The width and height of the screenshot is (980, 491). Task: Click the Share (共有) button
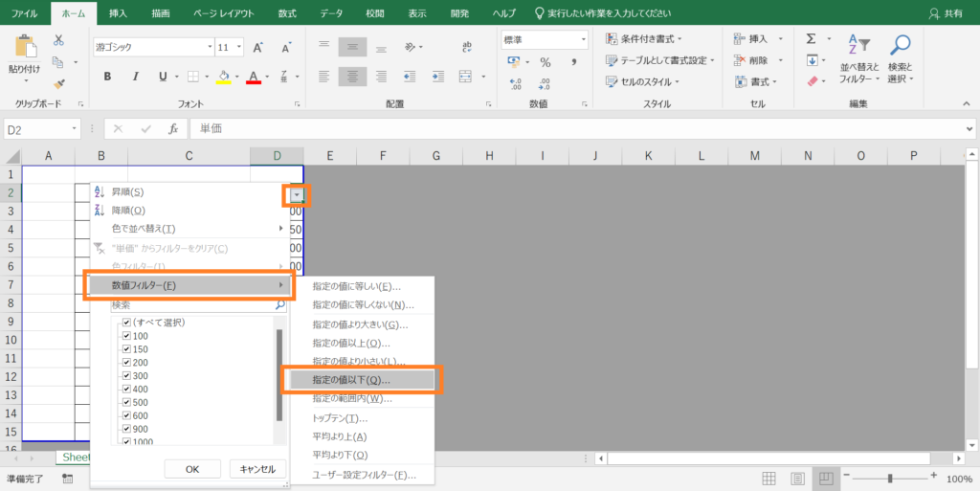[x=947, y=13]
